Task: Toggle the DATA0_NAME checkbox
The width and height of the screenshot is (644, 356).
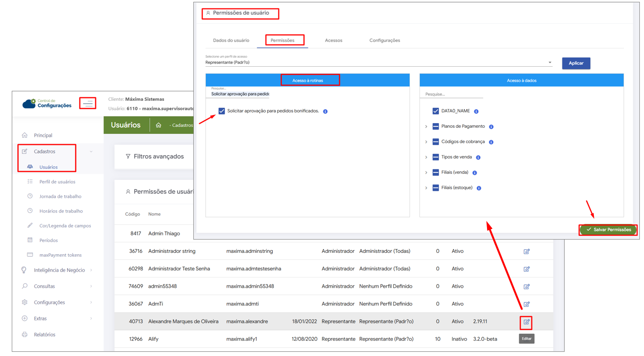Action: click(x=435, y=111)
